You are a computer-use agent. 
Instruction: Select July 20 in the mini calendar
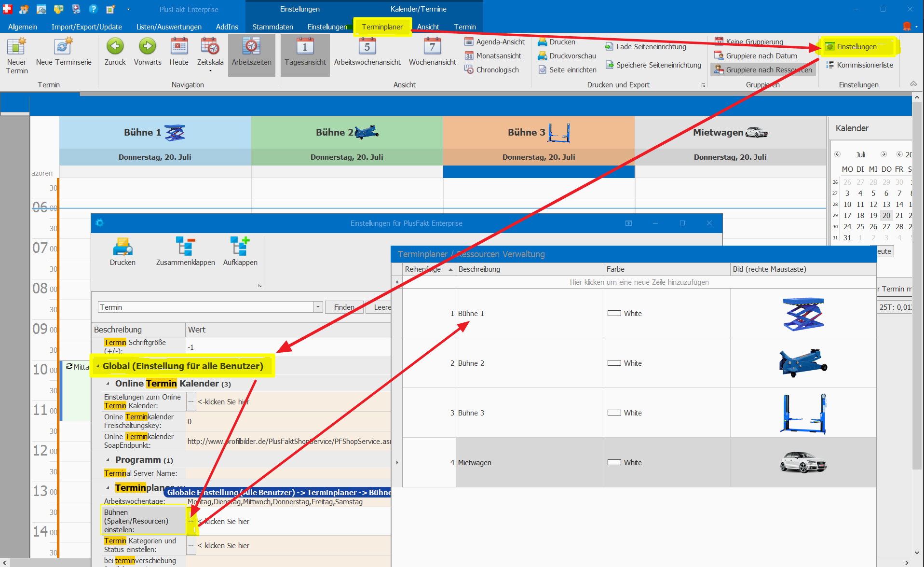(886, 216)
